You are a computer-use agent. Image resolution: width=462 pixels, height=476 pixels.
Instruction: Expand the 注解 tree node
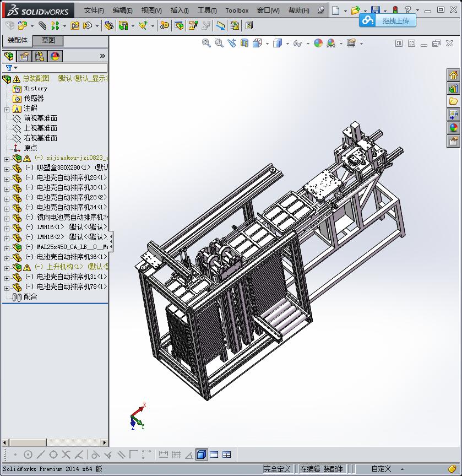(7, 109)
